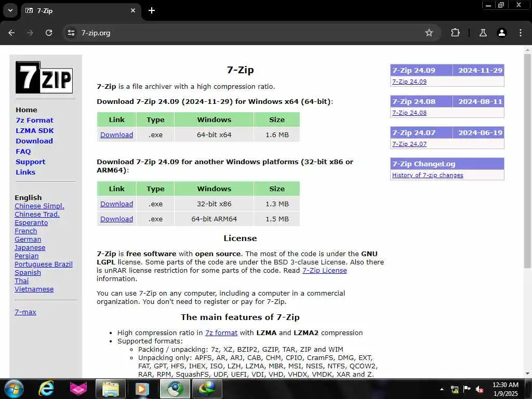
Task: Expand the tab search dropdown arrow
Action: (x=10, y=10)
